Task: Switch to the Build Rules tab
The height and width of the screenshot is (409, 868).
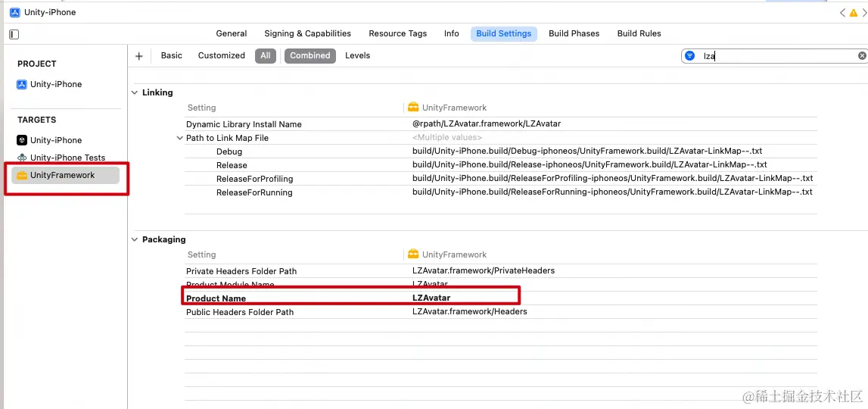Action: [639, 33]
